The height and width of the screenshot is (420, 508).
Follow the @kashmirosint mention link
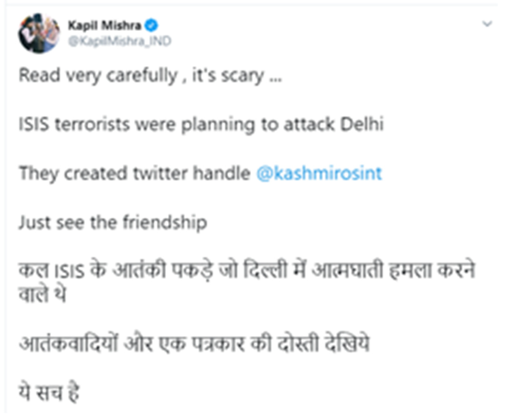319,173
